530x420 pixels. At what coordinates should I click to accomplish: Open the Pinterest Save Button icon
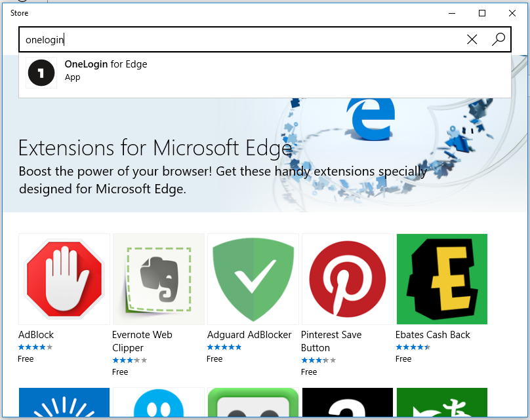pos(348,279)
